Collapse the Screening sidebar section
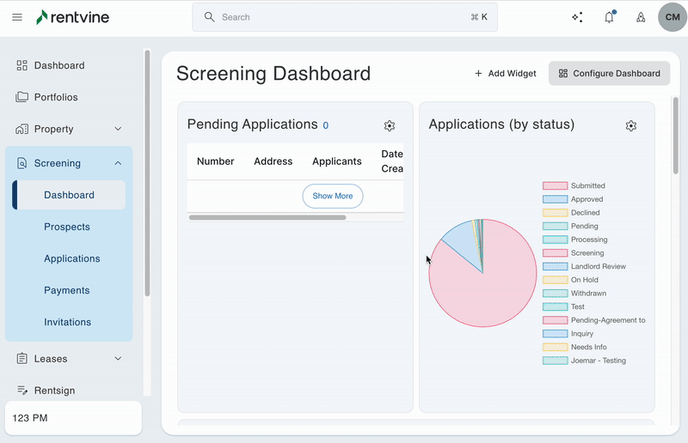The height and width of the screenshot is (443, 688). (x=117, y=163)
